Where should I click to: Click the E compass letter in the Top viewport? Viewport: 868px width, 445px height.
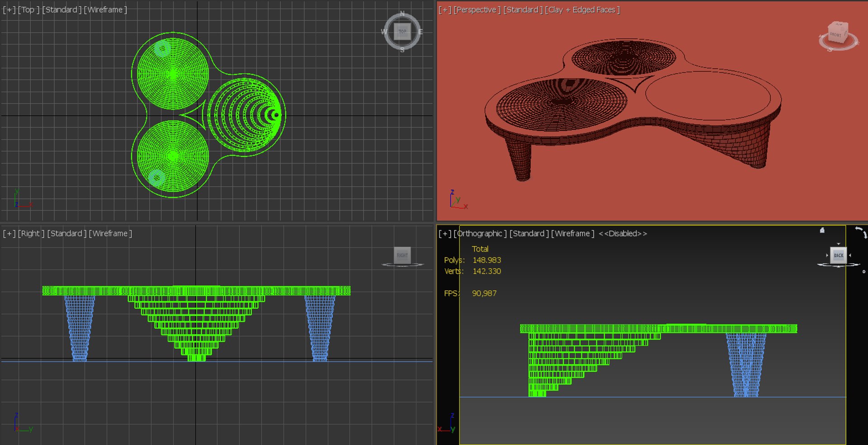pos(420,32)
